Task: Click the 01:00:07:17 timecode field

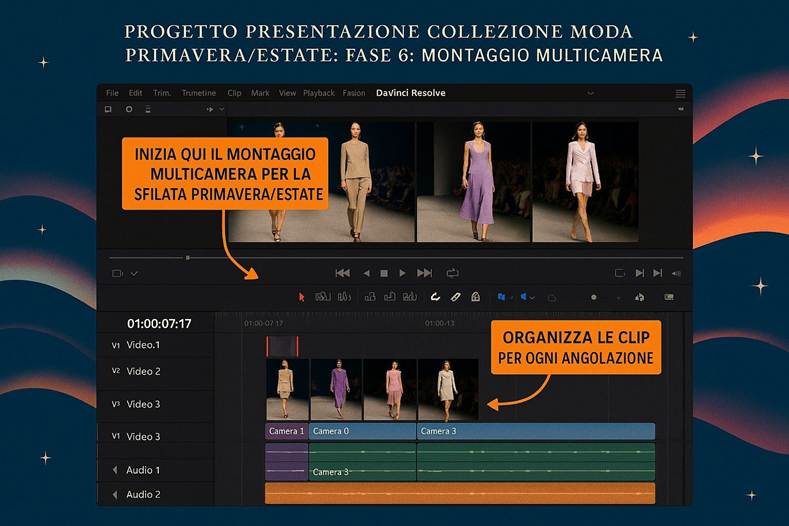Action: point(159,324)
